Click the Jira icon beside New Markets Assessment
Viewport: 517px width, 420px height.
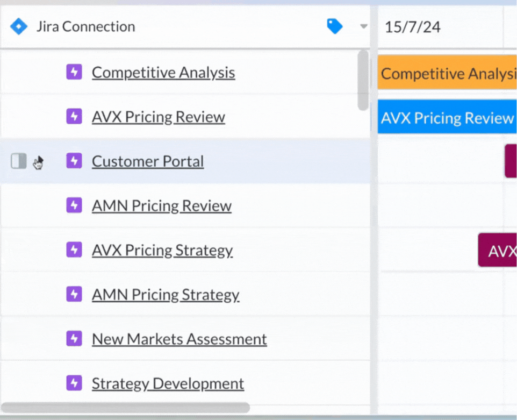coord(74,338)
